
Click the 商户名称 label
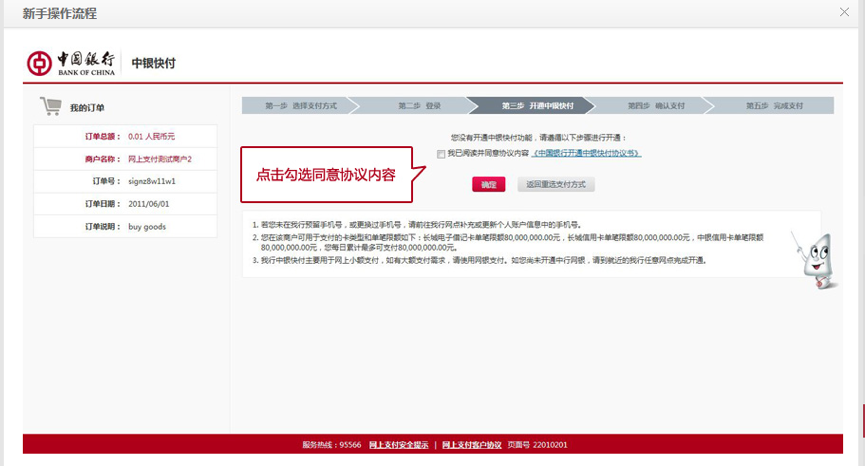click(x=103, y=159)
